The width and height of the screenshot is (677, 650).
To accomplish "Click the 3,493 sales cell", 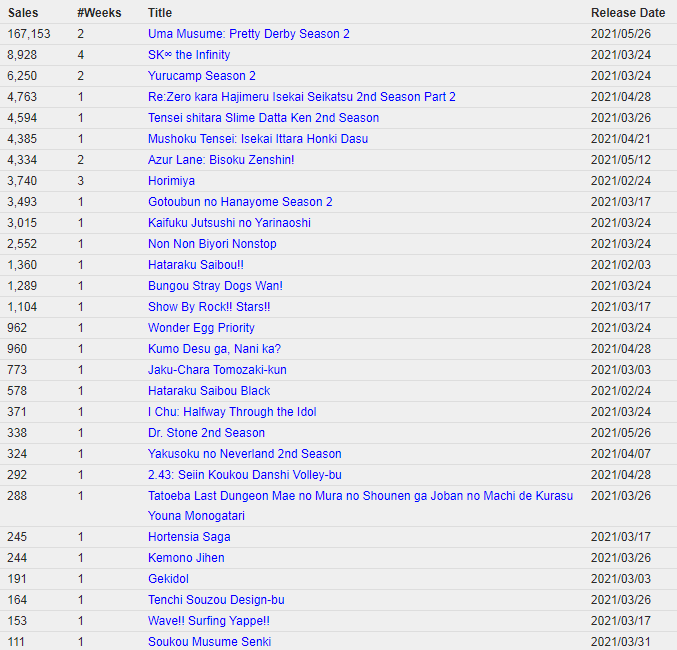I will [22, 202].
